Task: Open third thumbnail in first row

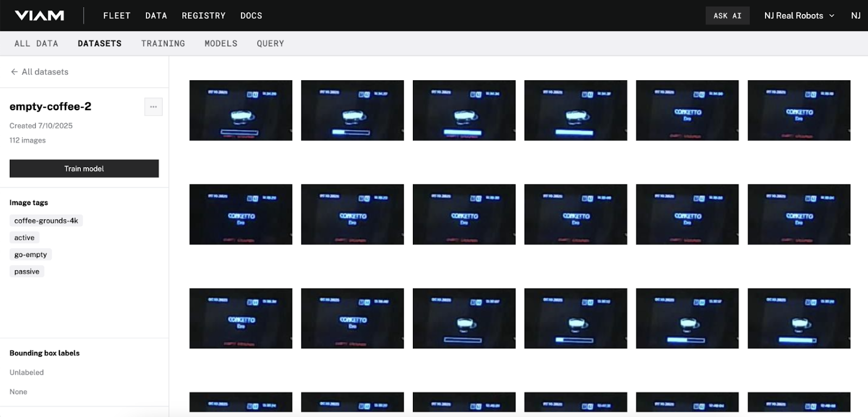Action: (464, 111)
